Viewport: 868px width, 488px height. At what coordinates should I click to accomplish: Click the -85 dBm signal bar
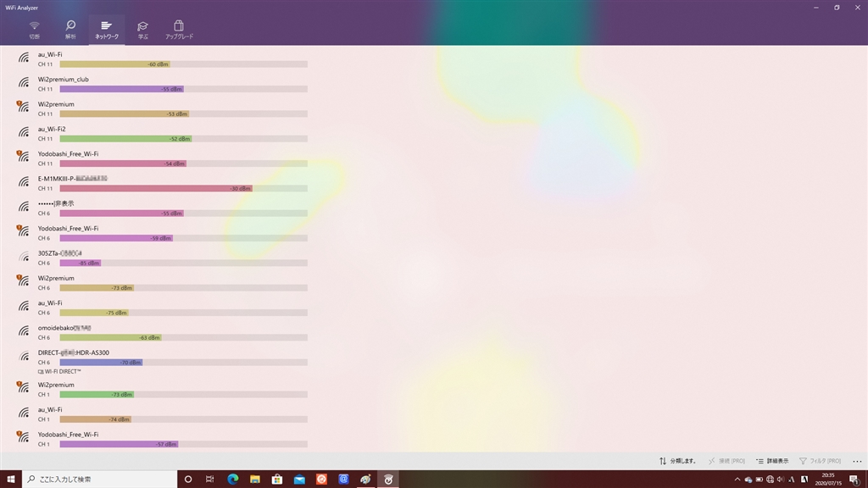pyautogui.click(x=81, y=263)
